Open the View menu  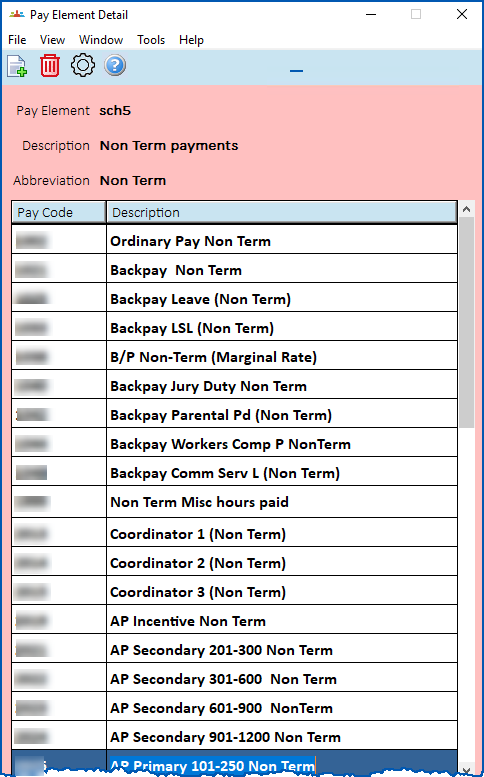(53, 40)
